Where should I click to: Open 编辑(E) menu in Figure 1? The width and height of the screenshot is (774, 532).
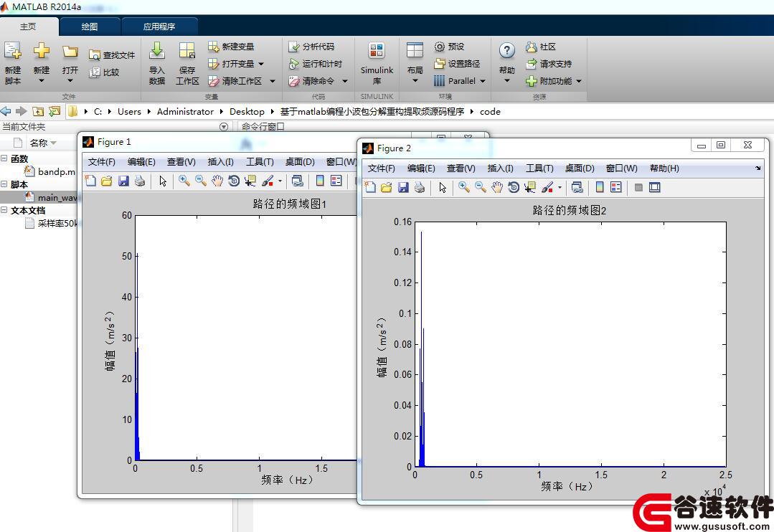click(141, 162)
